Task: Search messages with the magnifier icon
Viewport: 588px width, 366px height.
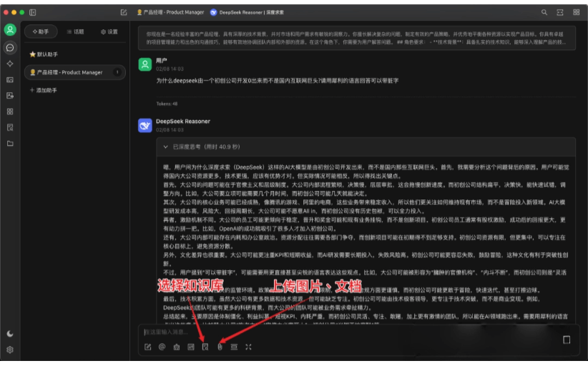Action: click(544, 12)
